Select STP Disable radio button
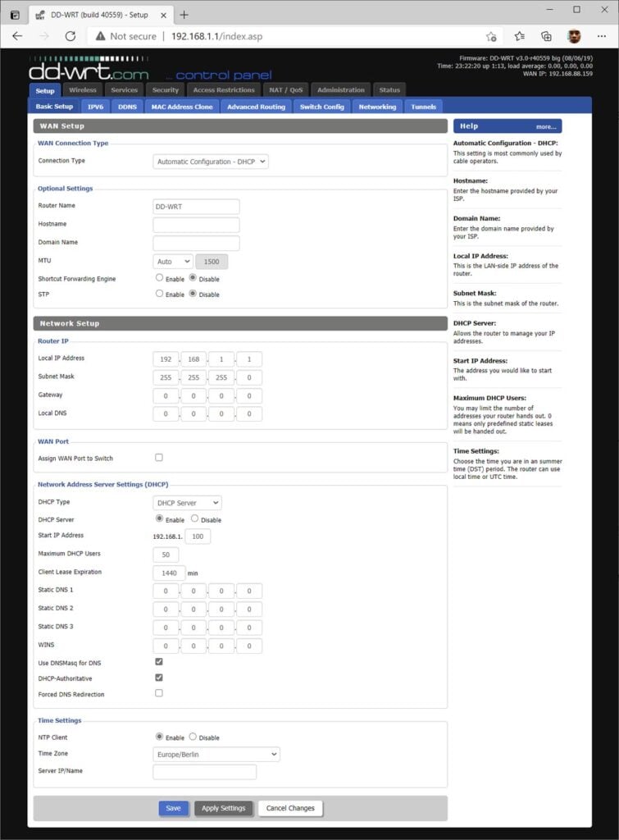Screen dimensions: 619x840 193,293
